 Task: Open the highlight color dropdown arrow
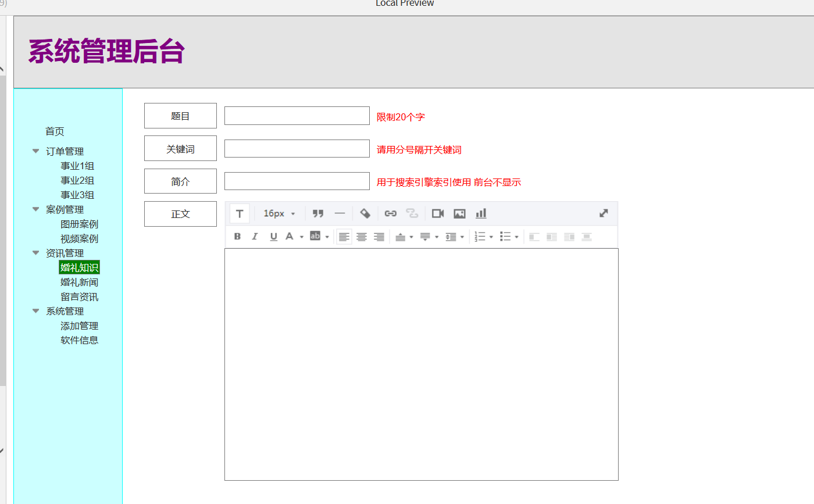coord(327,237)
